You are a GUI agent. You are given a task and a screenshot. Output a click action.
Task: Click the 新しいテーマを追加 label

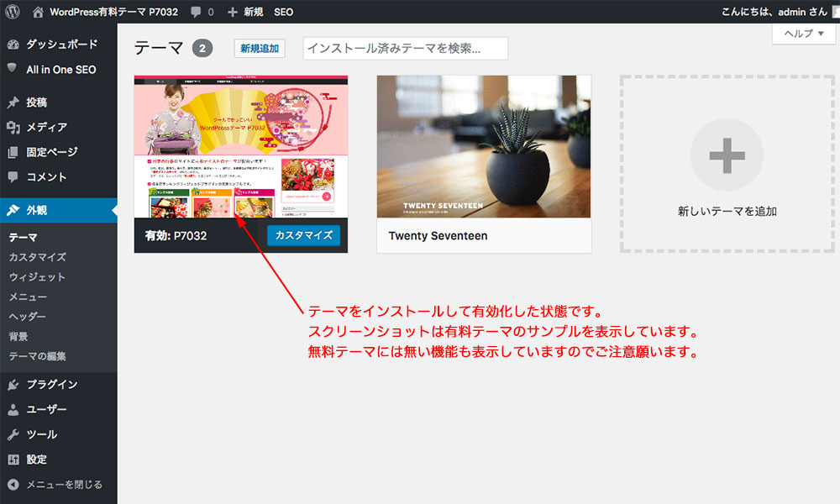727,211
